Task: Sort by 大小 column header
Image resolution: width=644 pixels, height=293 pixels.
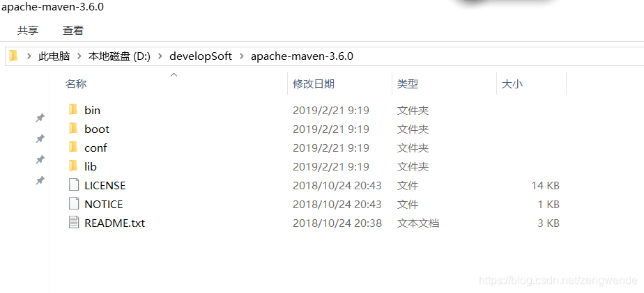Action: (512, 84)
